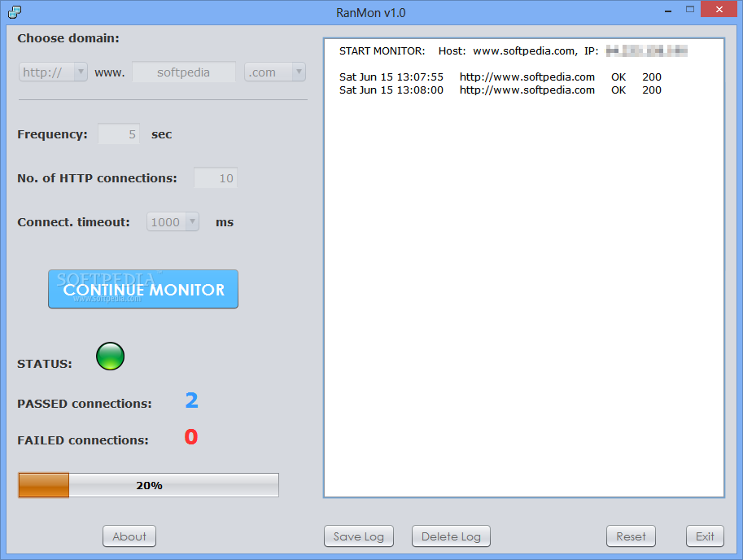Click the 20% progress bar
The image size is (743, 560).
point(149,485)
